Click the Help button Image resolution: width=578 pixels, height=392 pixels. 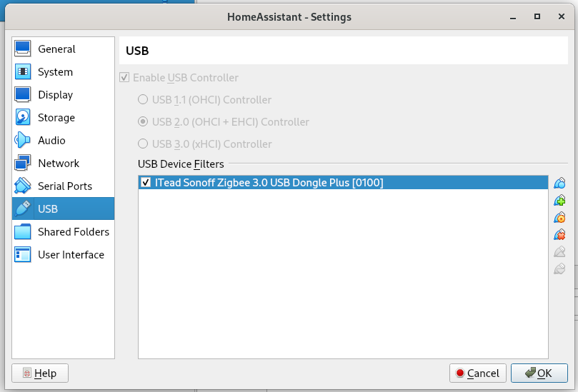click(x=40, y=373)
